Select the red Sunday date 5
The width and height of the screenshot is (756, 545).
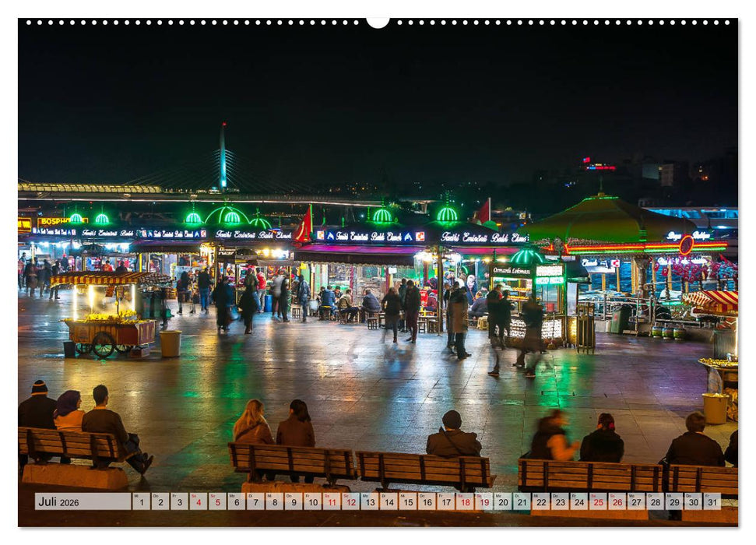pos(218,504)
